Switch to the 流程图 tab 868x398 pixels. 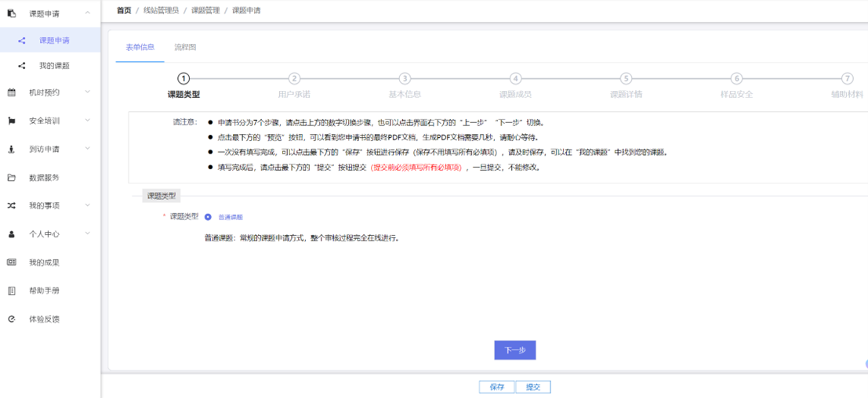tap(185, 47)
